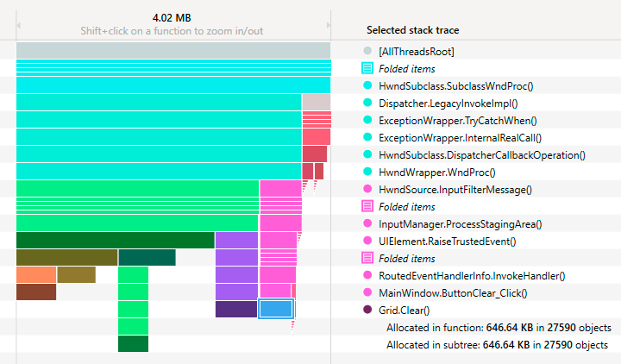Click the gray dot beside [AllThreadsRoot]
Screen dimensions: 621x364
pyautogui.click(x=367, y=52)
